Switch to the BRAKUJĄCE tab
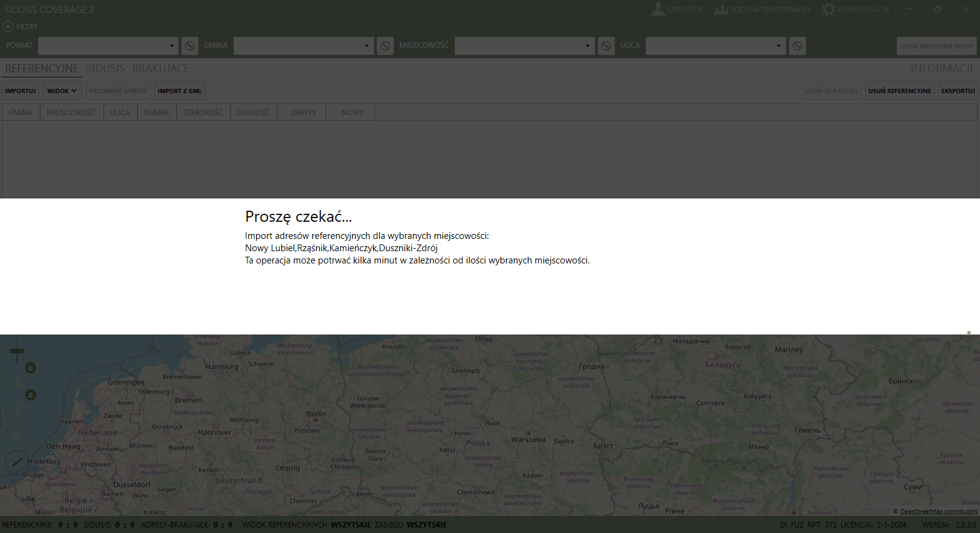980x533 pixels. pyautogui.click(x=160, y=69)
